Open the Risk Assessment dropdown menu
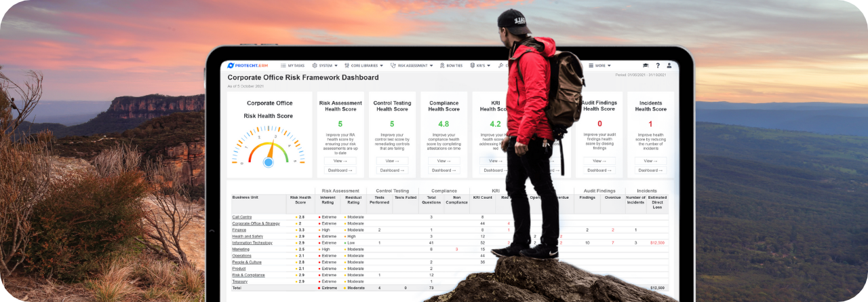 tap(412, 66)
